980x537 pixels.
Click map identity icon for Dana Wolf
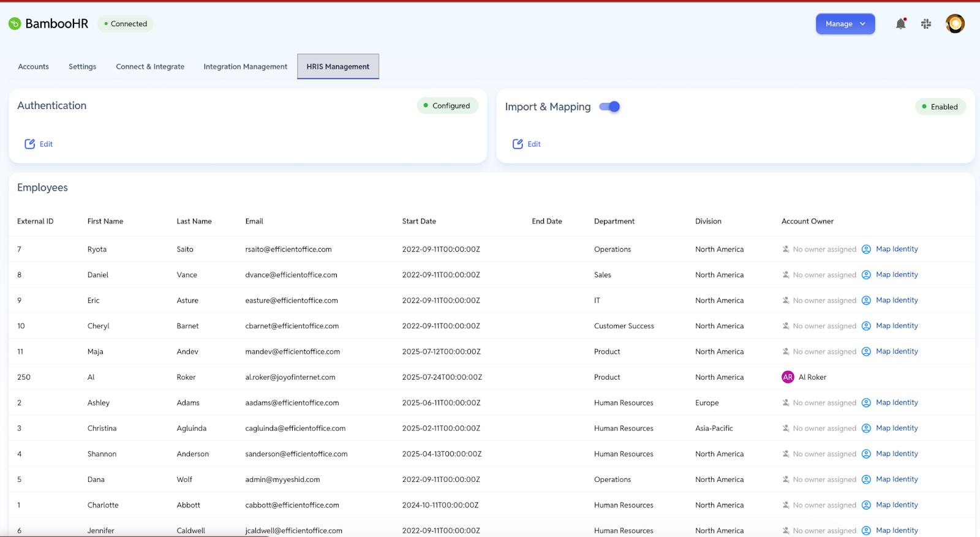click(x=866, y=479)
